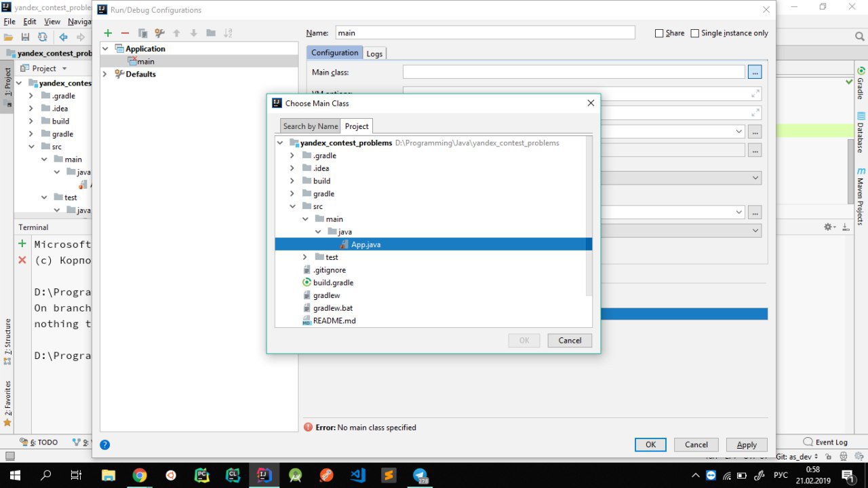Cancel the Choose Main Class dialog
868x488 pixels.
coord(570,341)
